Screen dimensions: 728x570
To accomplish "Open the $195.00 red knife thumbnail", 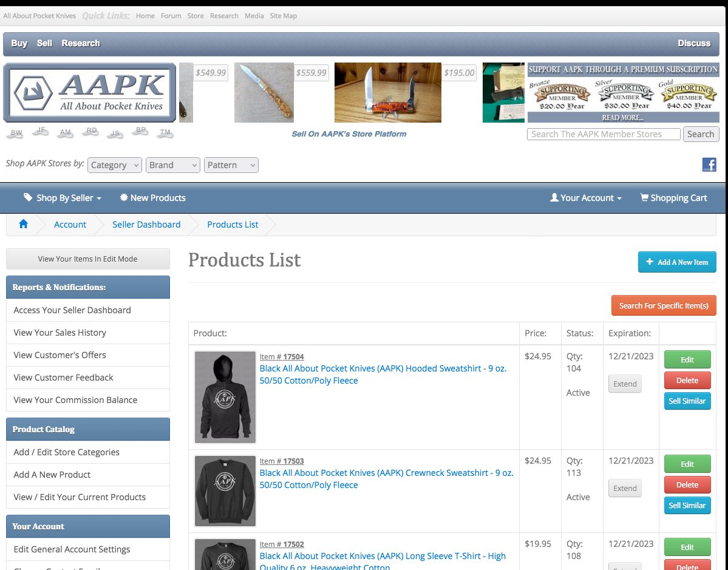I will tap(387, 92).
